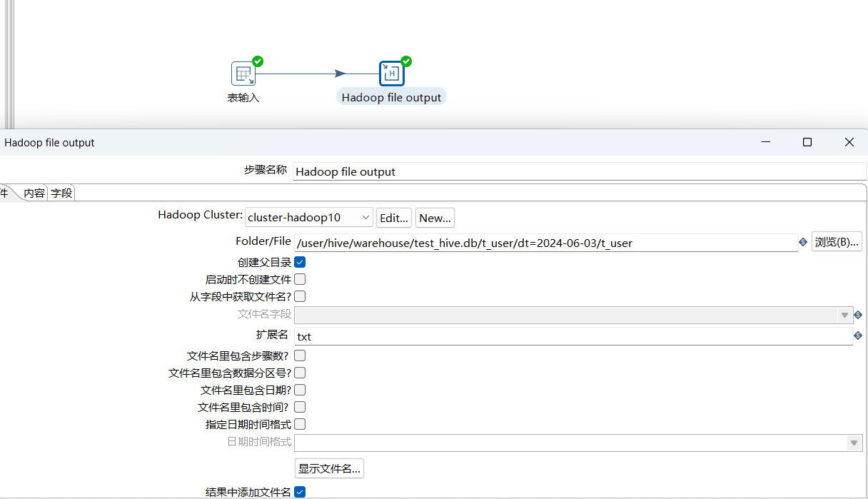Select the partially visible 文件 tab
This screenshot has height=499, width=868.
tap(6, 193)
